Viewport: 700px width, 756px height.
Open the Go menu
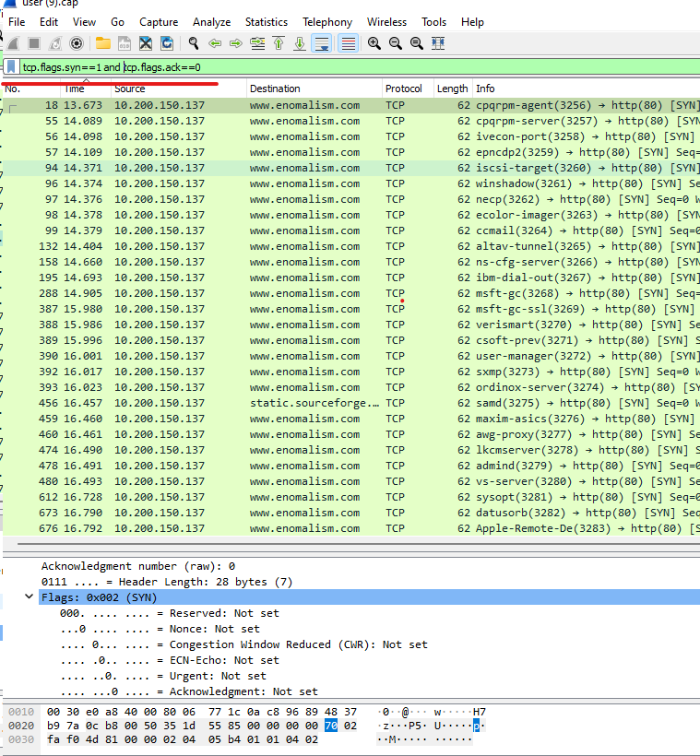point(117,22)
